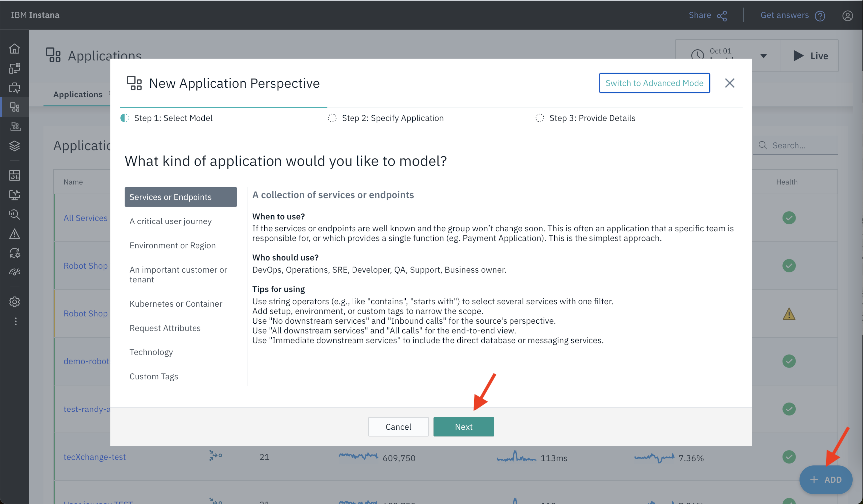Open the user account menu
The height and width of the screenshot is (504, 863).
[848, 15]
